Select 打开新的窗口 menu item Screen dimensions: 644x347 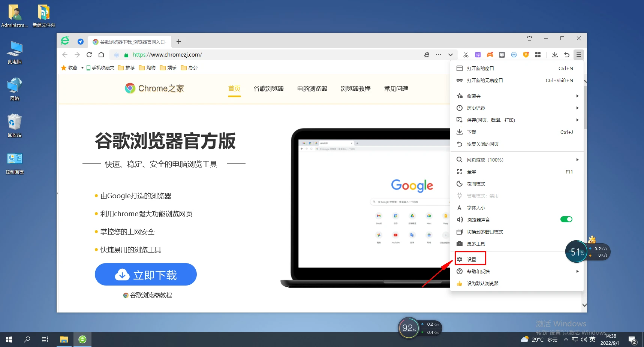pos(517,69)
